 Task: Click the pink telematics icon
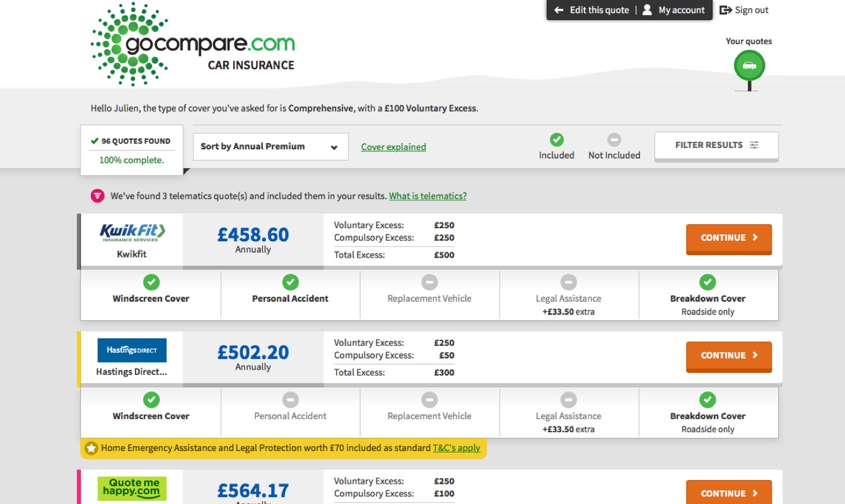[97, 196]
